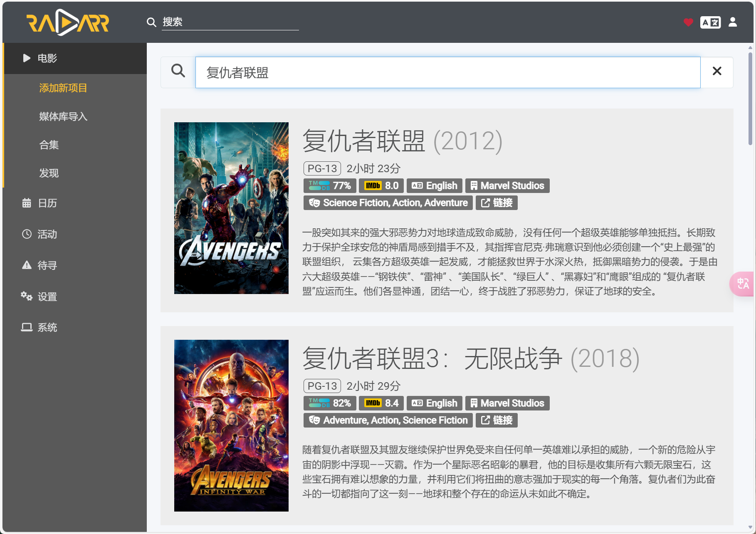Click English language tag of 2012 movie
The width and height of the screenshot is (756, 534).
coord(435,185)
